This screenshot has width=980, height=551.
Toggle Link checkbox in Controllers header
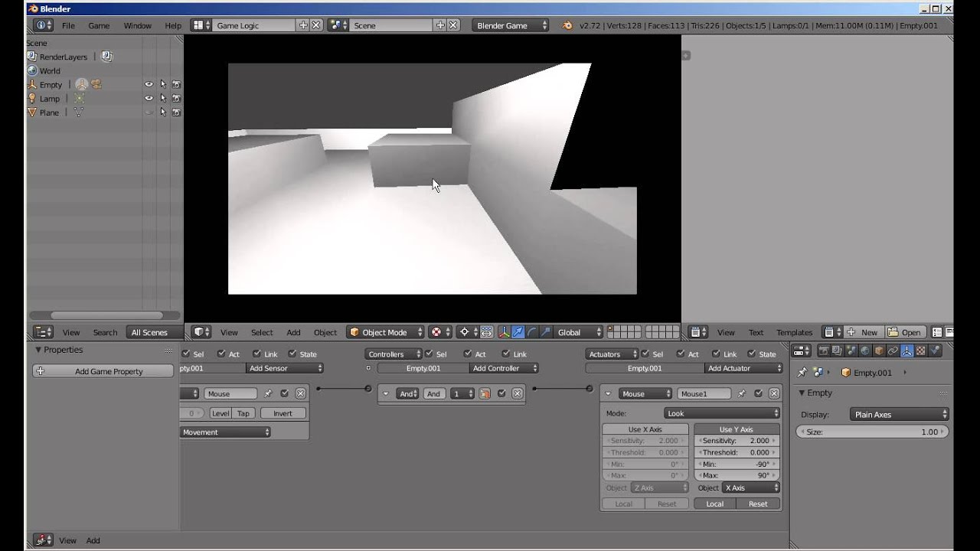pyautogui.click(x=507, y=354)
